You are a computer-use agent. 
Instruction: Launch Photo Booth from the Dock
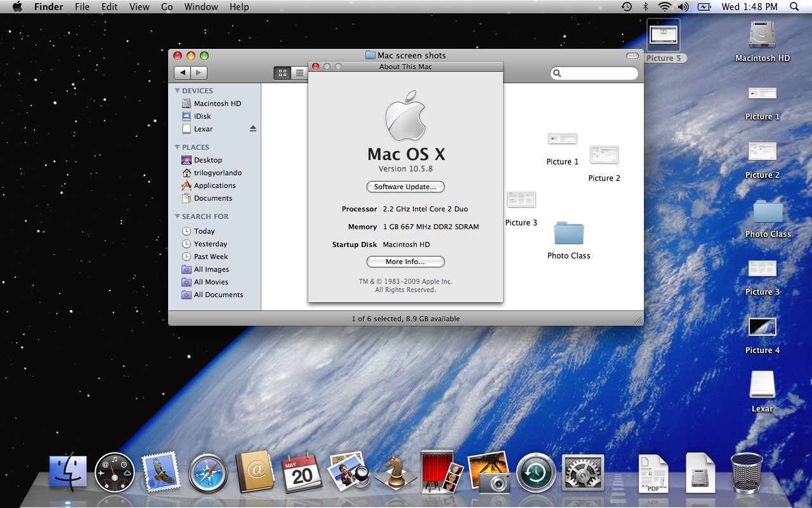442,472
